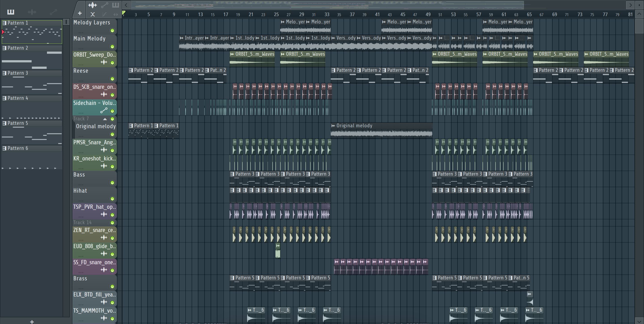This screenshot has width=644, height=324.
Task: Click the waveform icon on EUD_808_glide_b track
Action: click(x=104, y=254)
